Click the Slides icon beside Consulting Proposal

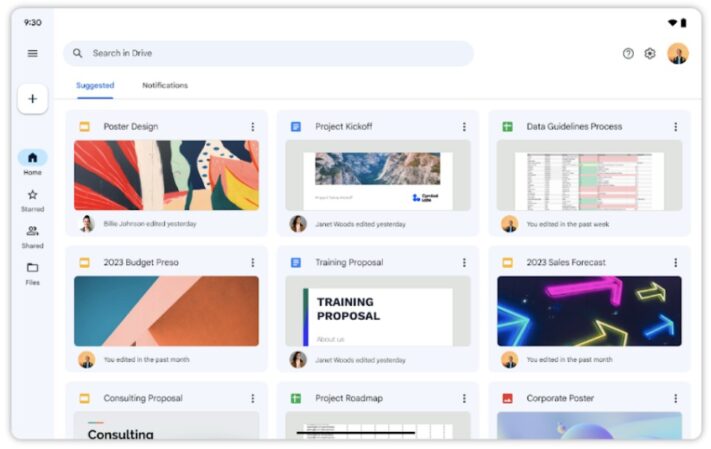pos(84,398)
